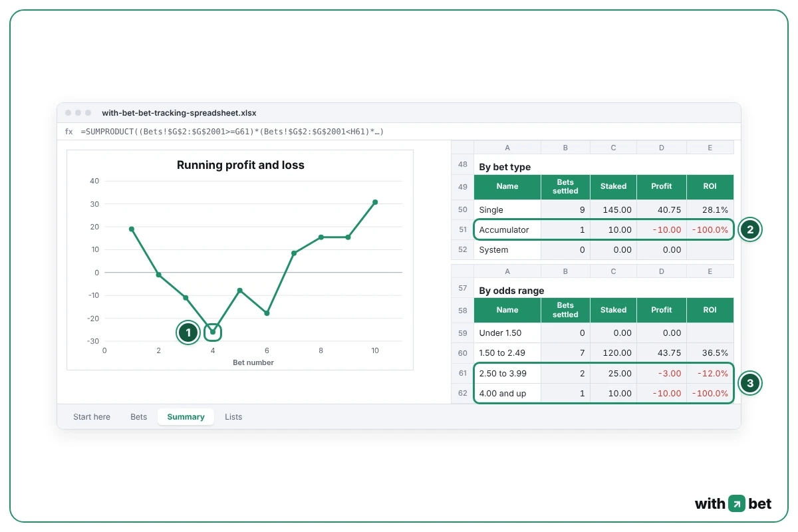Screen dimensions: 798x532
Task: Click the 36.5% ROI cell
Action: [x=710, y=353]
